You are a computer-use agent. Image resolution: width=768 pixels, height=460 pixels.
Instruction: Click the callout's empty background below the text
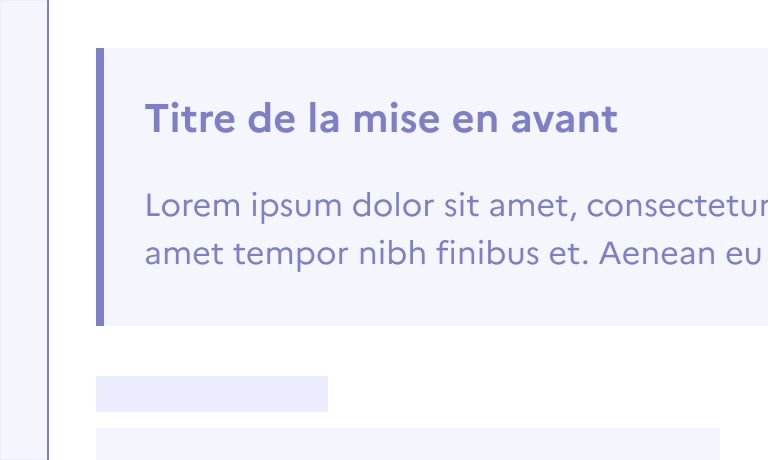coord(430,300)
